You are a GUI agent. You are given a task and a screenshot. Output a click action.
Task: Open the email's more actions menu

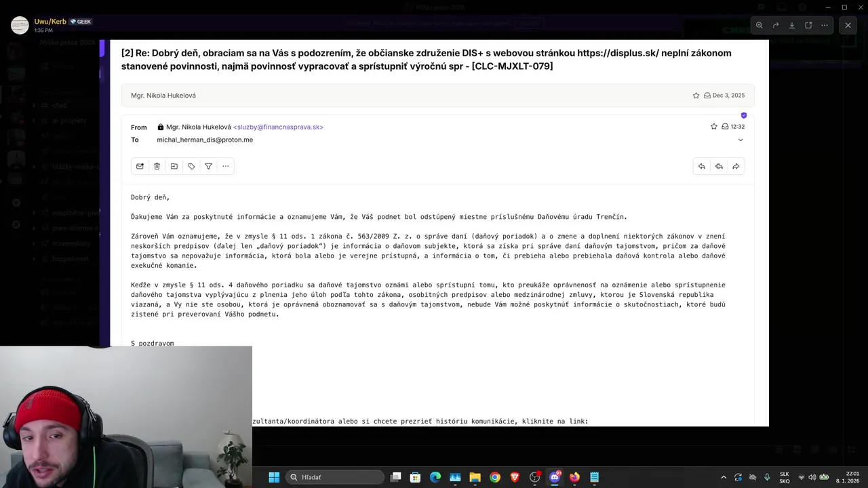[x=226, y=166]
